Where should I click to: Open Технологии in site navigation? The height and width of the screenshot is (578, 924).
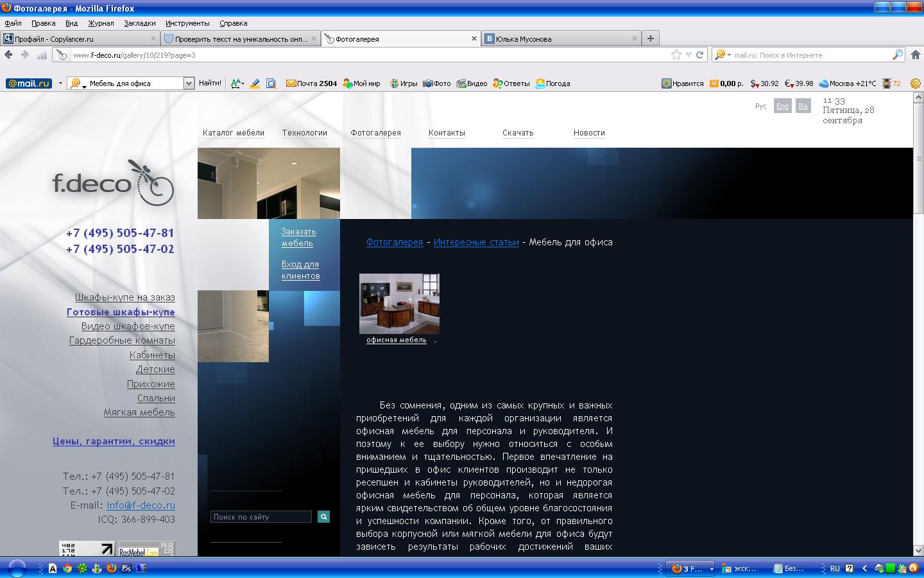[x=305, y=133]
